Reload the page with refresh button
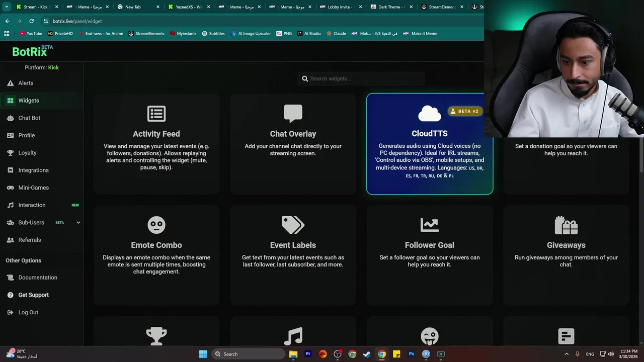The image size is (644, 362). click(31, 21)
